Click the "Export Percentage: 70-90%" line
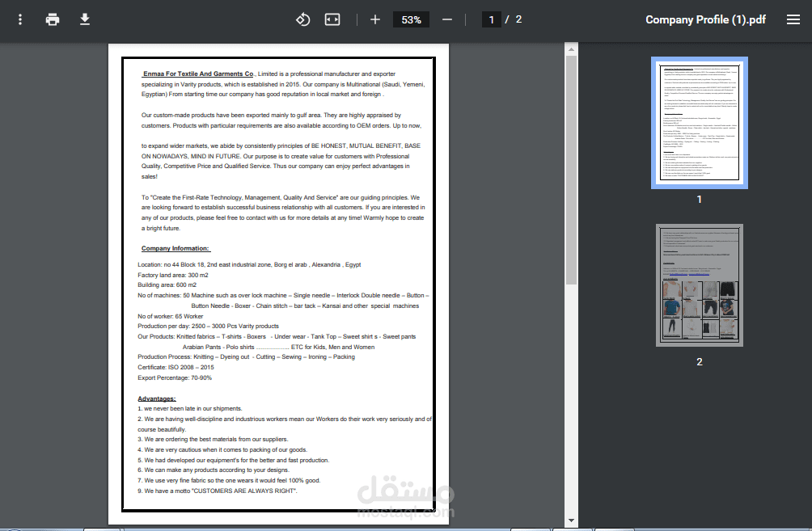Screen dimensions: 812x531 click(x=175, y=377)
